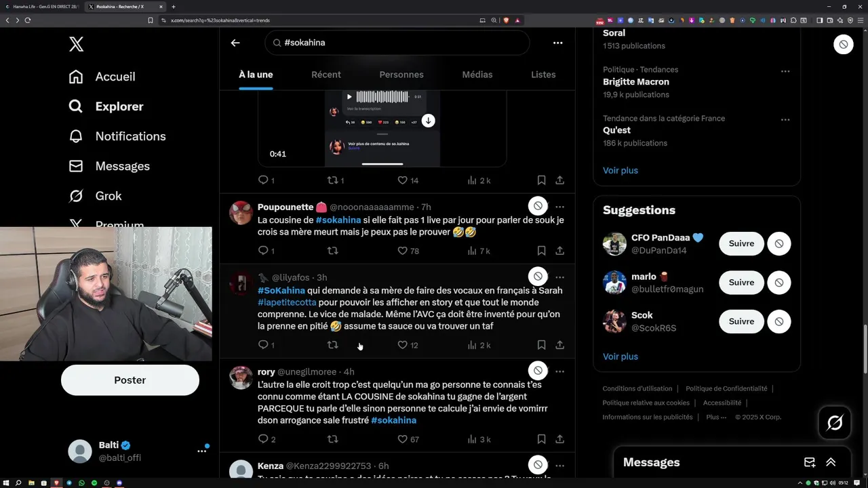Click #sokahina hashtag in Poupounette's post
The width and height of the screenshot is (868, 488).
338,220
